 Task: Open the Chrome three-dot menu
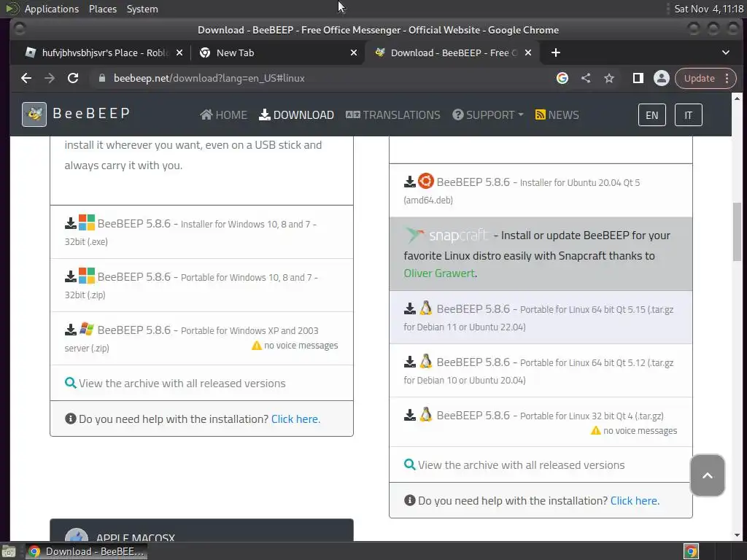click(727, 78)
